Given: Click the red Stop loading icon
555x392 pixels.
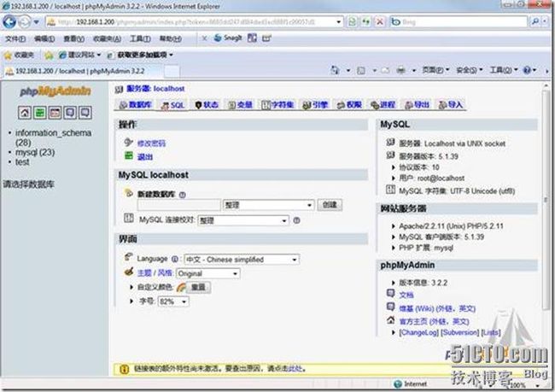Looking at the screenshot, I should coord(380,22).
